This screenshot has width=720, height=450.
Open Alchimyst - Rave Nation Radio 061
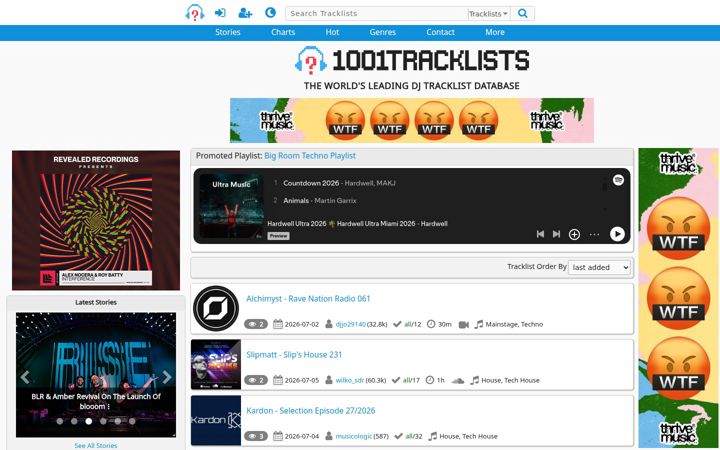click(308, 298)
